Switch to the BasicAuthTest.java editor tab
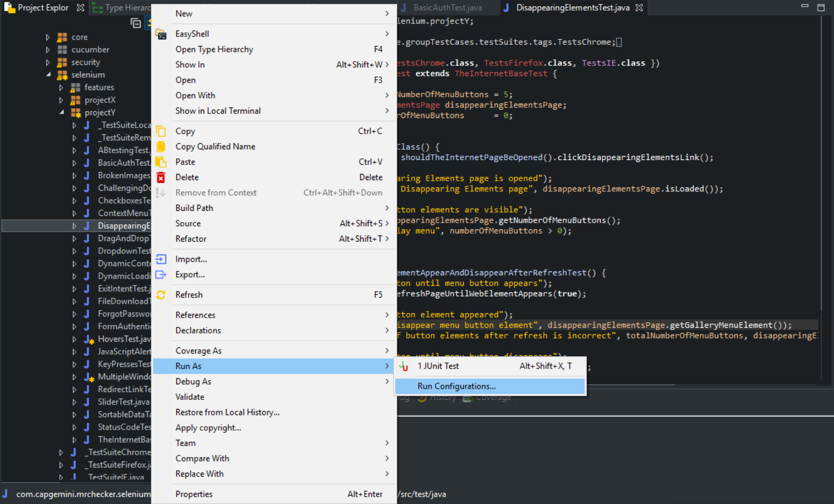 [x=447, y=8]
